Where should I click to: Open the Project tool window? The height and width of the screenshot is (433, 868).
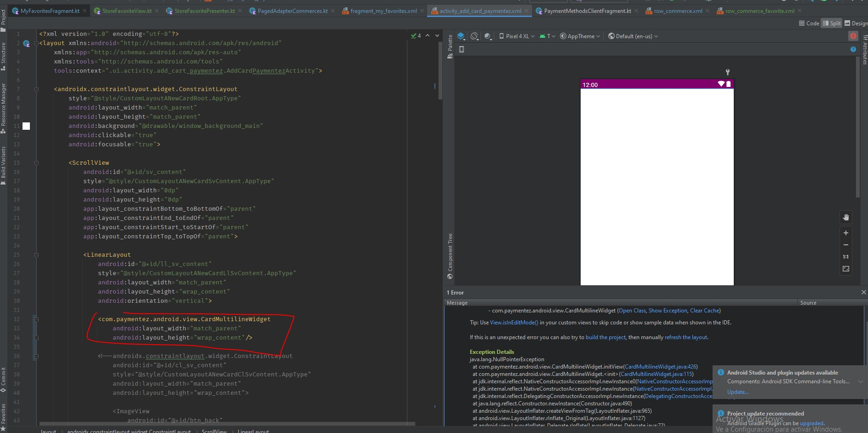click(x=3, y=20)
